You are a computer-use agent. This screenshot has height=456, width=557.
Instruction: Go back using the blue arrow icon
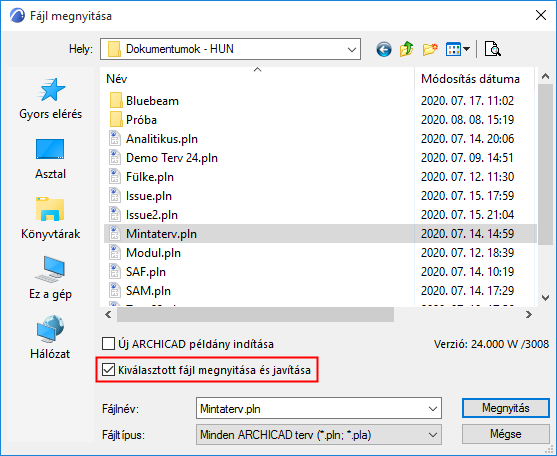(x=384, y=49)
